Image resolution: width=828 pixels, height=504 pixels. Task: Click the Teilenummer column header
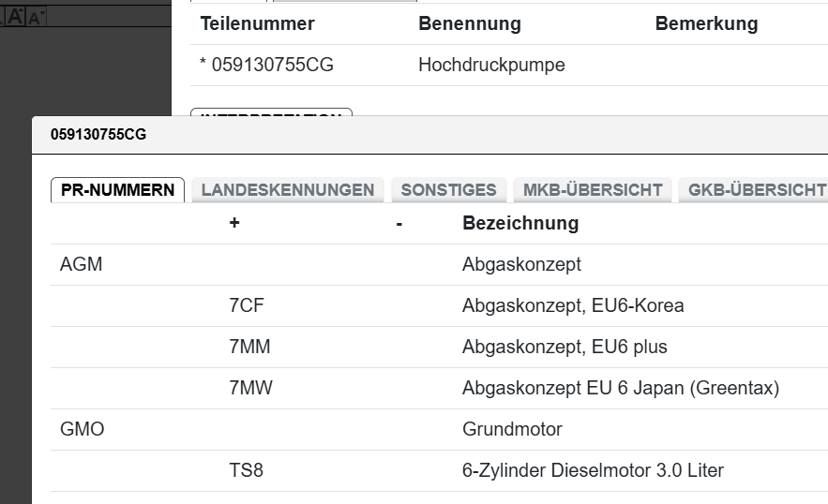tap(257, 24)
